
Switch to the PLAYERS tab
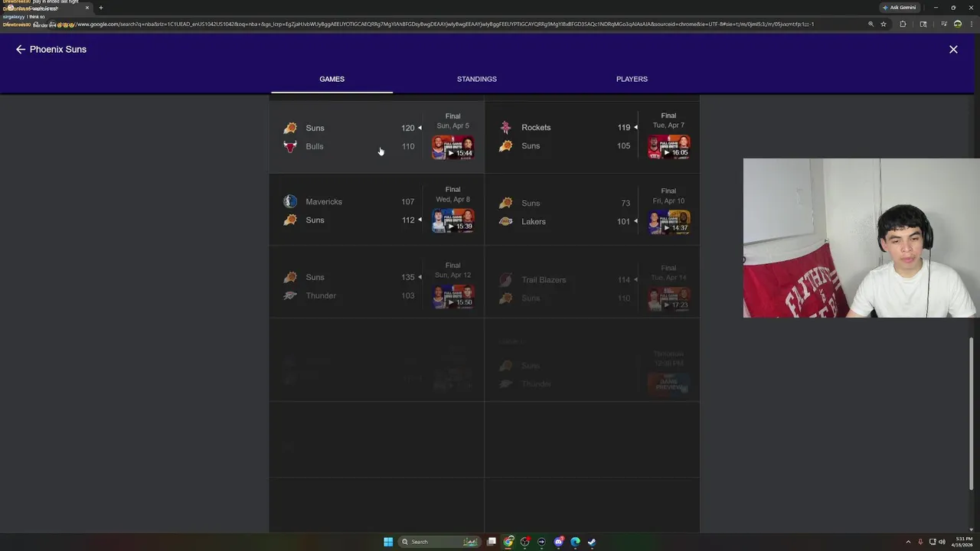click(x=632, y=79)
